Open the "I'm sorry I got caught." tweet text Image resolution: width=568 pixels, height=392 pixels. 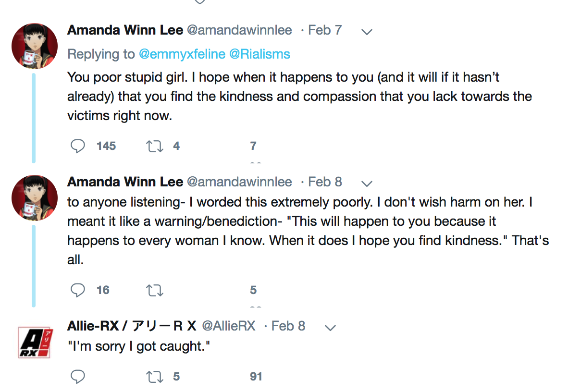[x=139, y=346]
